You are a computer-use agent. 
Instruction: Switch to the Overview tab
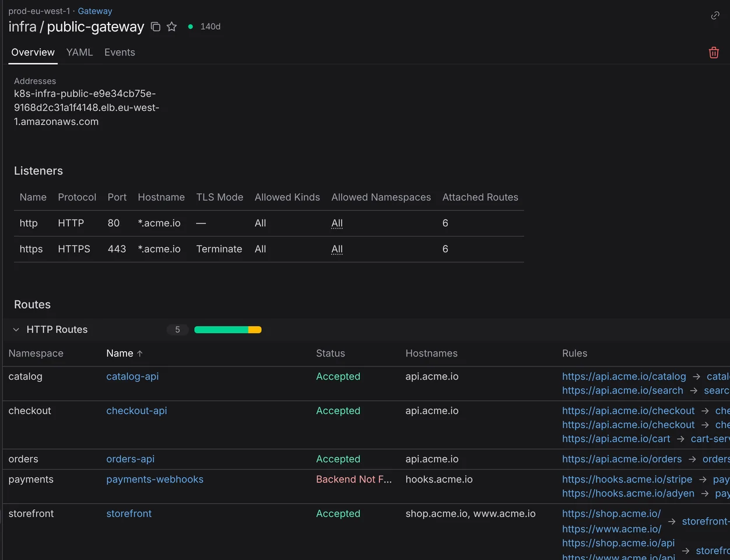tap(33, 52)
